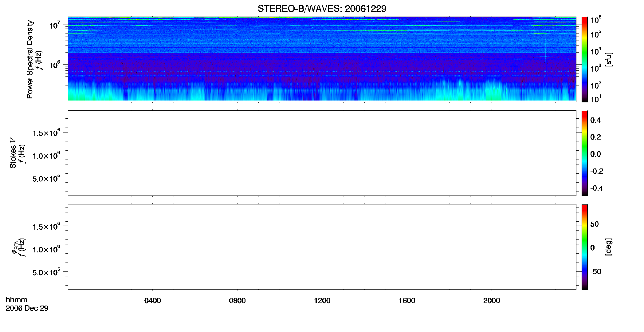Click the -50 degree colorbar value
Viewport: 644px width, 332px height.
pyautogui.click(x=595, y=272)
